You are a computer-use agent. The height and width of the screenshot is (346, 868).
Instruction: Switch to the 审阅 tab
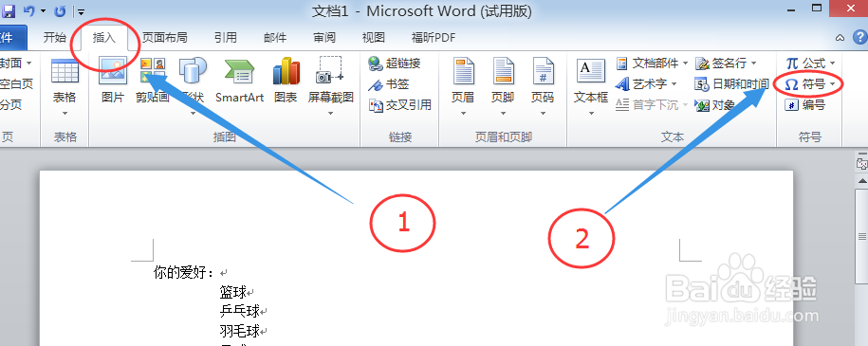pyautogui.click(x=324, y=37)
